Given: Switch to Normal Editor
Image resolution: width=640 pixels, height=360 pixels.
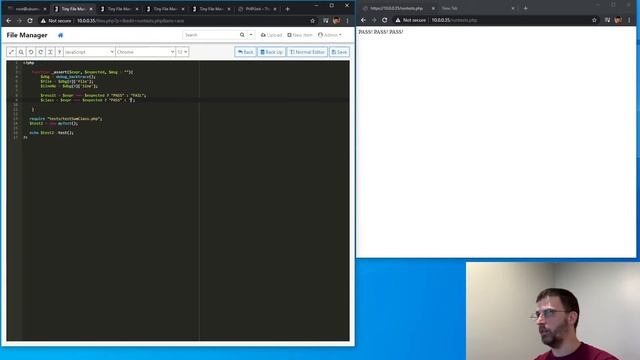Looking at the screenshot, I should tap(307, 52).
